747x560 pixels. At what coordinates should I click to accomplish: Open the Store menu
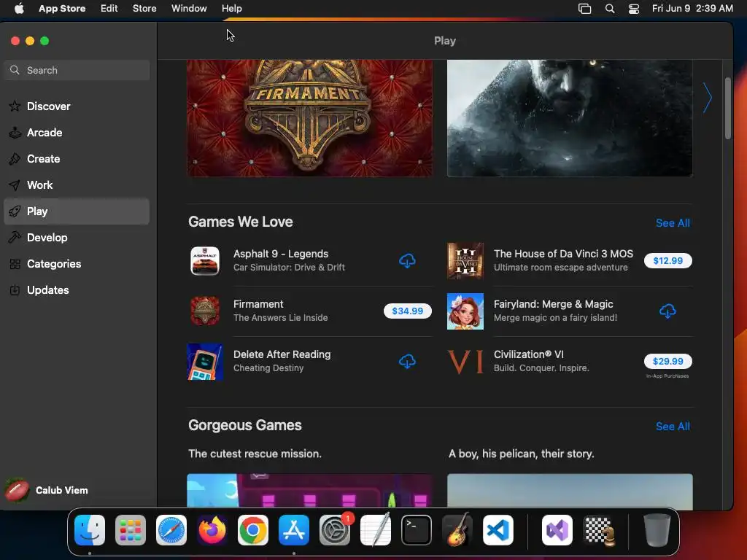pyautogui.click(x=144, y=9)
